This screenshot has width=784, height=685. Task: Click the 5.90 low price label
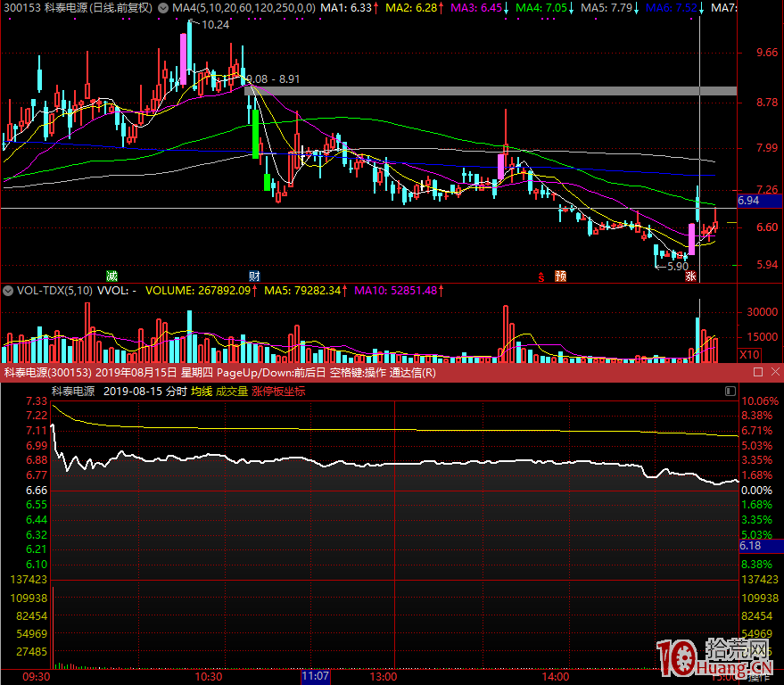coord(678,267)
